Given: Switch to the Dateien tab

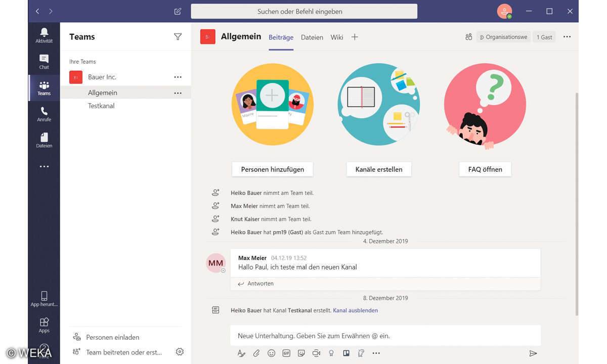Looking at the screenshot, I should click(x=312, y=37).
